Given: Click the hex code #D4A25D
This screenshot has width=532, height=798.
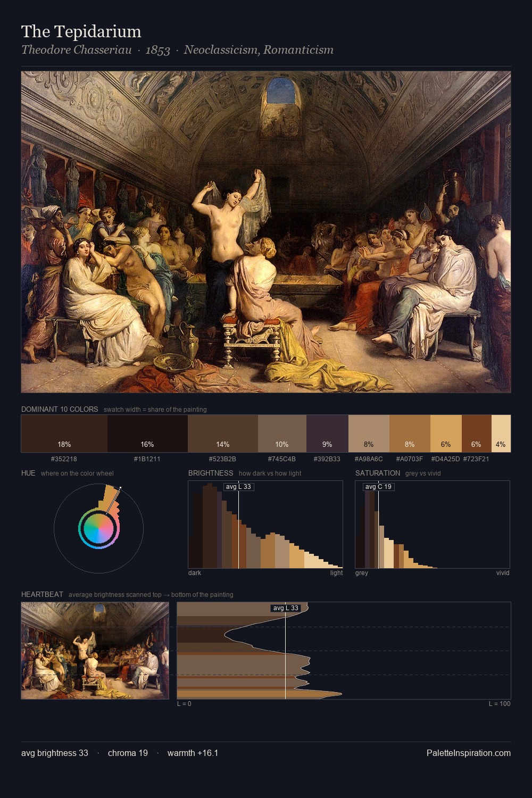Looking at the screenshot, I should click(x=446, y=459).
